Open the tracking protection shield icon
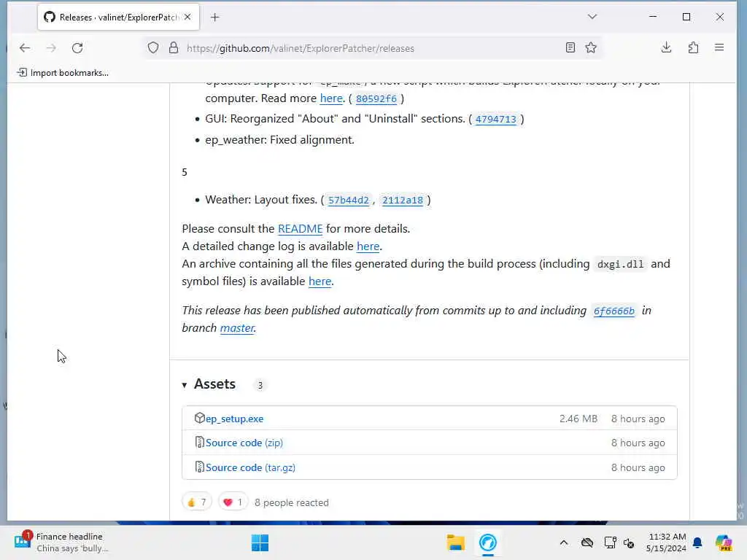The image size is (747, 560). click(x=153, y=47)
